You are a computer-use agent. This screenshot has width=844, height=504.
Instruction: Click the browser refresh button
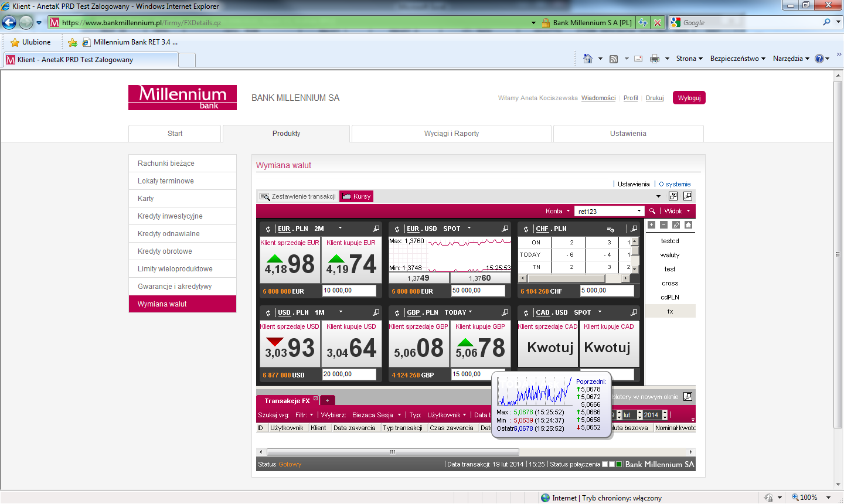click(644, 23)
